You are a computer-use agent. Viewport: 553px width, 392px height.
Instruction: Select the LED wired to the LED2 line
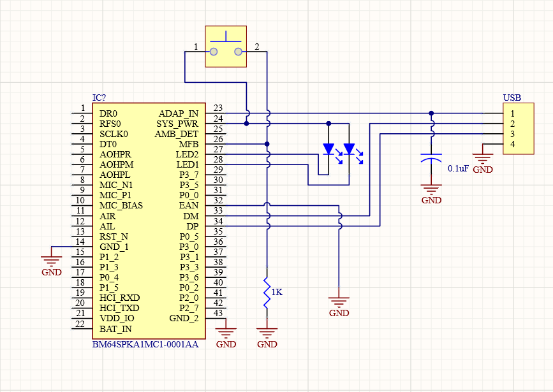tap(328, 149)
